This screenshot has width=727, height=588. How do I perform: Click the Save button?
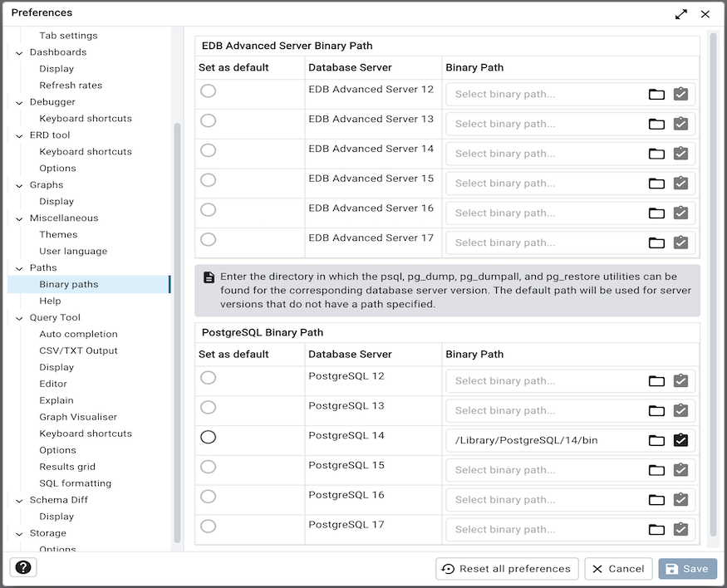[x=687, y=568]
